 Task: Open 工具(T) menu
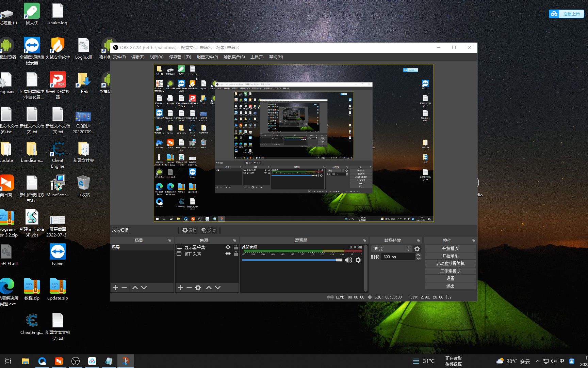coord(257,57)
